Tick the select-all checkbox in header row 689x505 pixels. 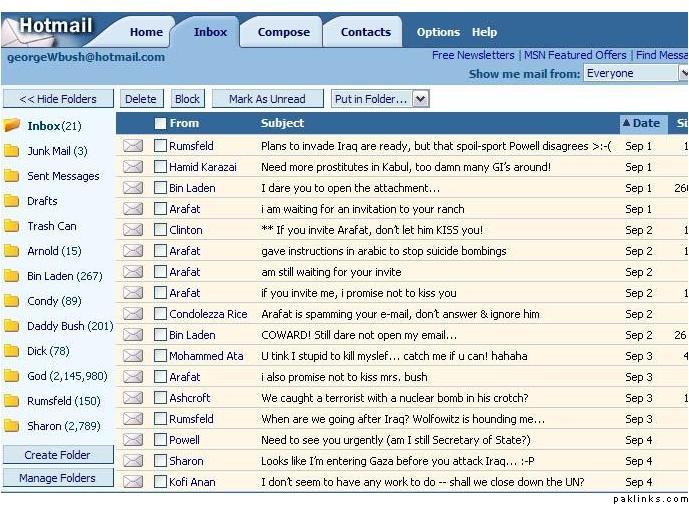pyautogui.click(x=160, y=124)
